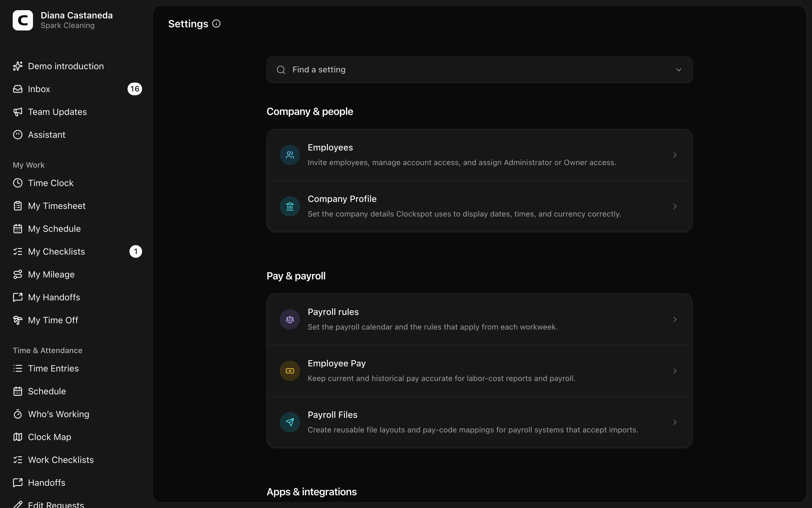Select the Payroll Files settings title
Viewport: 812px width, 508px height.
point(332,415)
